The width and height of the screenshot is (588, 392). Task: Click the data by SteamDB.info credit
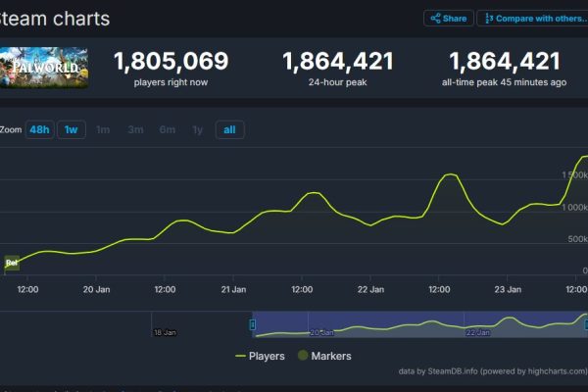click(493, 371)
